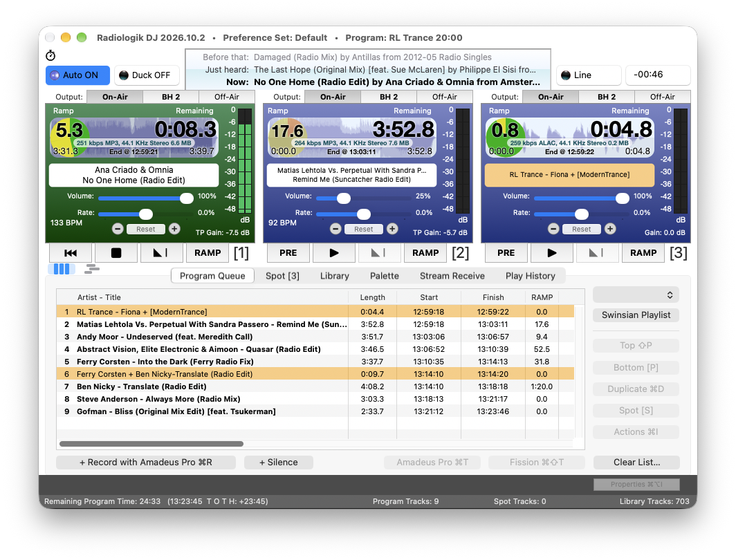Click the -00:46 countdown field

[x=658, y=75]
